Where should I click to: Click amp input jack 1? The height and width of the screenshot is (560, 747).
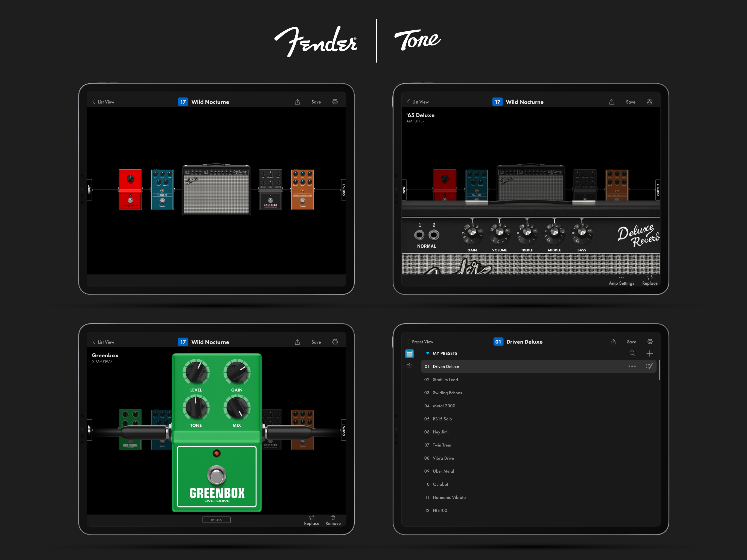[x=419, y=235]
